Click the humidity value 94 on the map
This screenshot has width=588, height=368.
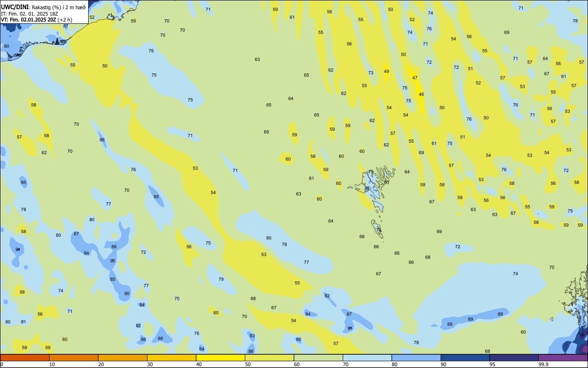[x=18, y=249]
